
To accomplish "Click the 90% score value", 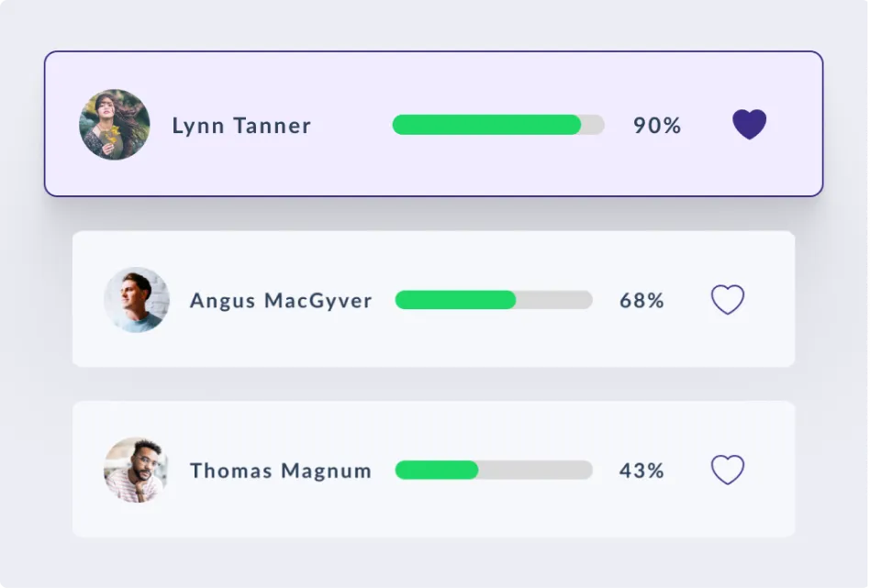I will click(x=657, y=126).
